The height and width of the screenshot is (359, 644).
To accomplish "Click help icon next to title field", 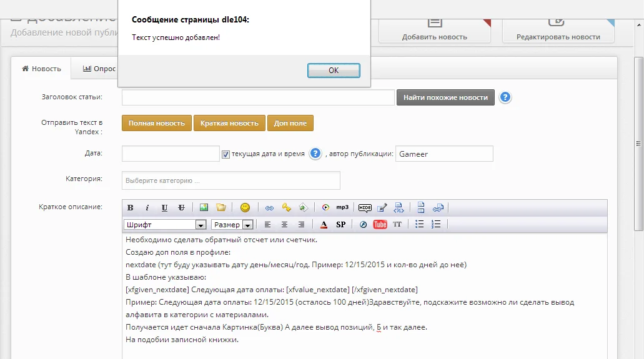I will (505, 97).
